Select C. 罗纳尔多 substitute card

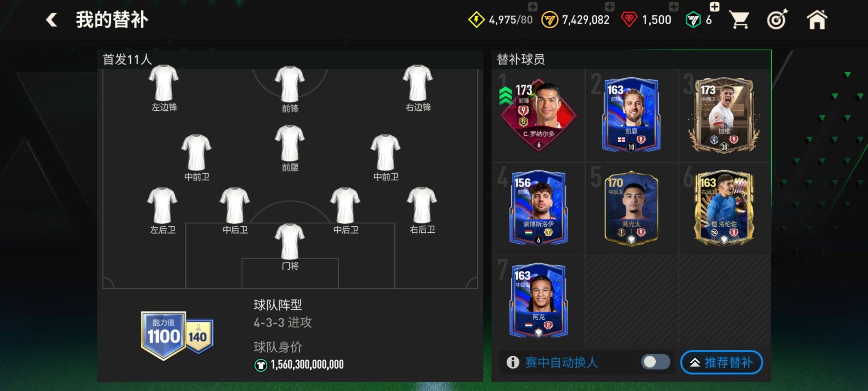tap(538, 115)
